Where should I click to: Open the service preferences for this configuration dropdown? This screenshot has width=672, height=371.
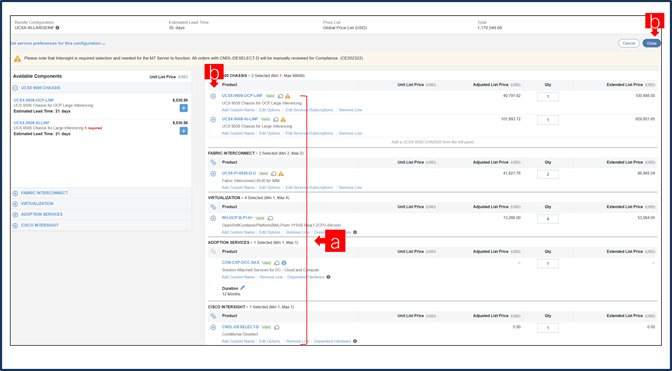pos(58,43)
